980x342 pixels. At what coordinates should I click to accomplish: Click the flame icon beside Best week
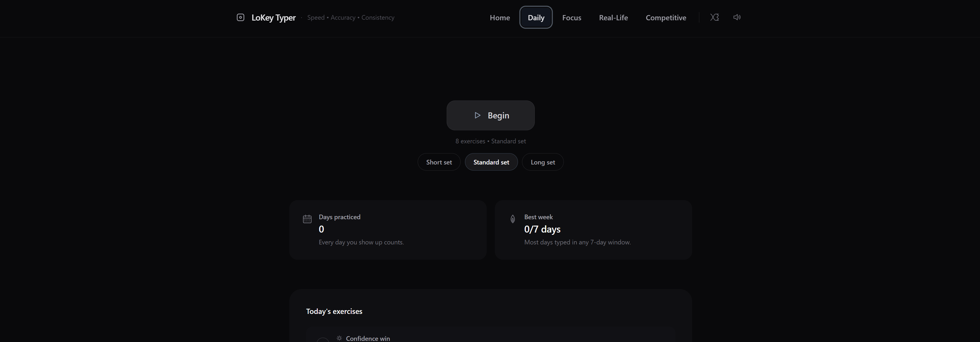[x=513, y=219]
